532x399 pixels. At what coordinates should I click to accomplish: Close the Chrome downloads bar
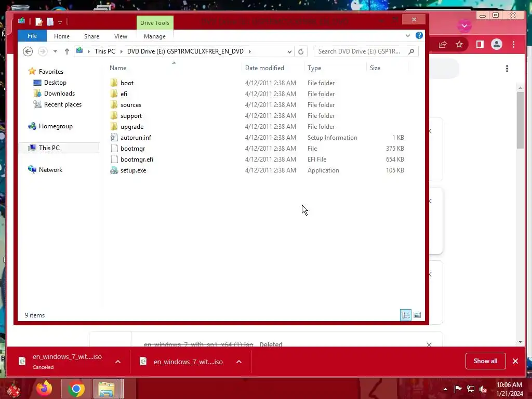pyautogui.click(x=515, y=361)
